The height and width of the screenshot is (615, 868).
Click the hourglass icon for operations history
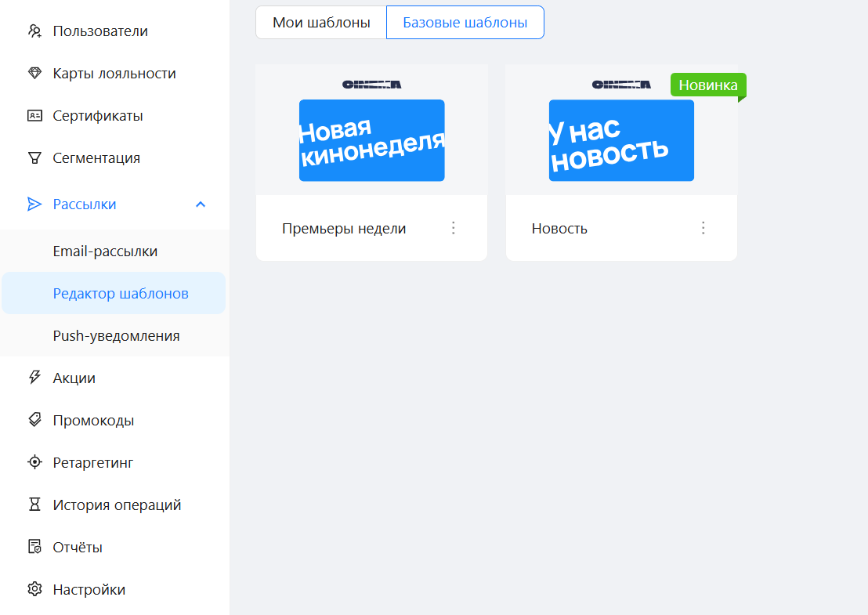[34, 505]
